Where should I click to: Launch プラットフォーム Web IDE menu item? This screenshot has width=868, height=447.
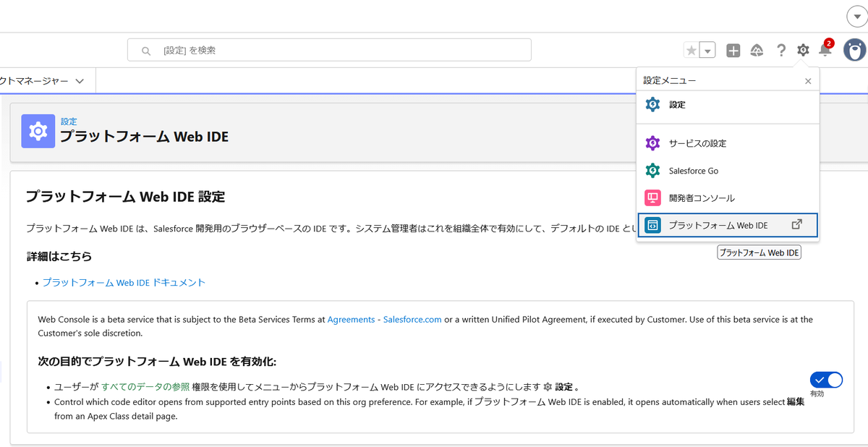pyautogui.click(x=728, y=225)
